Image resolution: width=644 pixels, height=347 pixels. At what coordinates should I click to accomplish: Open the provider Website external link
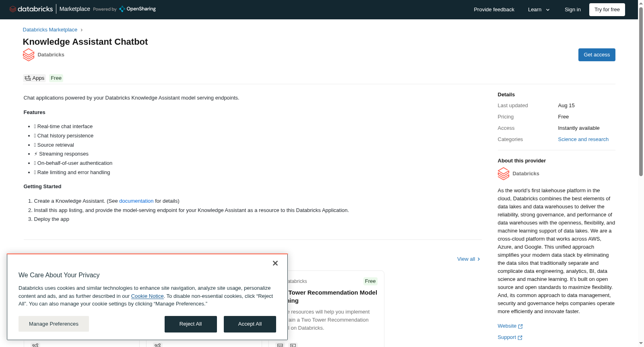click(x=510, y=326)
